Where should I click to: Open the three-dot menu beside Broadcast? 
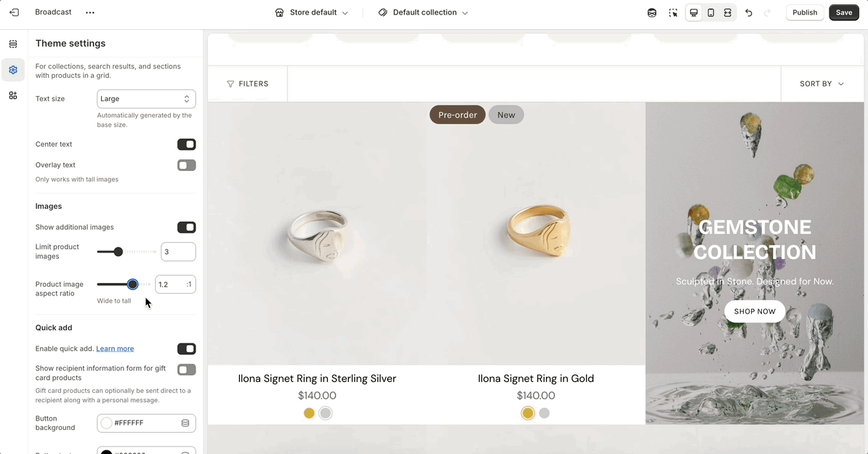[90, 12]
